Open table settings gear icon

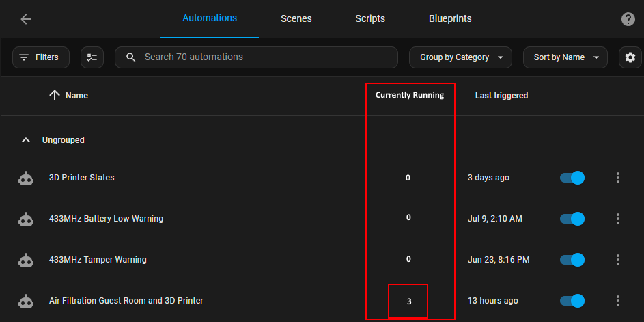click(630, 57)
